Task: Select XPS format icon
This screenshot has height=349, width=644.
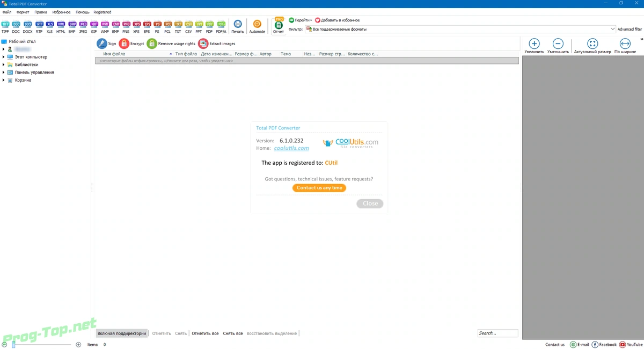Action: tap(136, 27)
